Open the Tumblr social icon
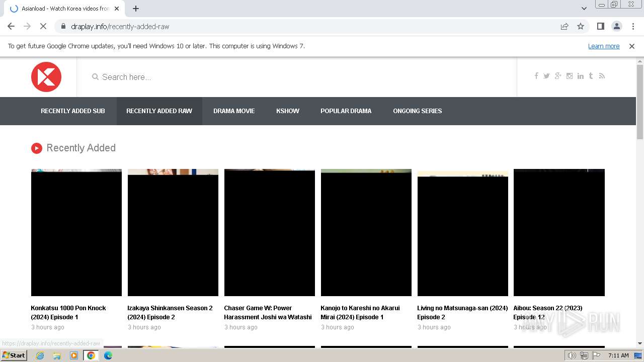 (591, 76)
